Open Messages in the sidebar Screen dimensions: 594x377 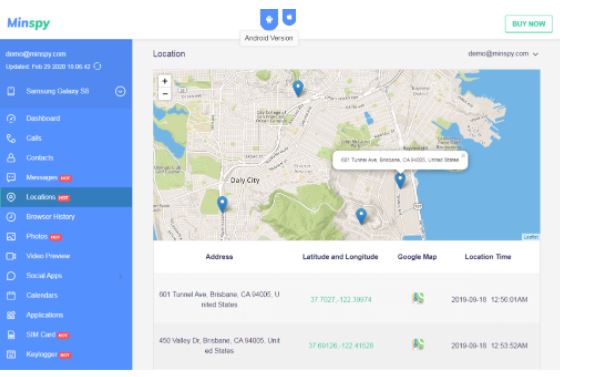click(42, 177)
